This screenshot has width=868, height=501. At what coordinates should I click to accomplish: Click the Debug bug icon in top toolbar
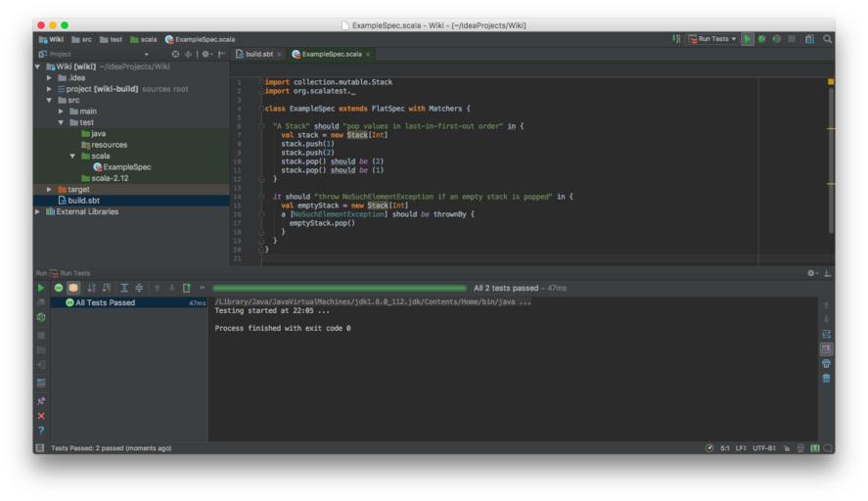(762, 39)
